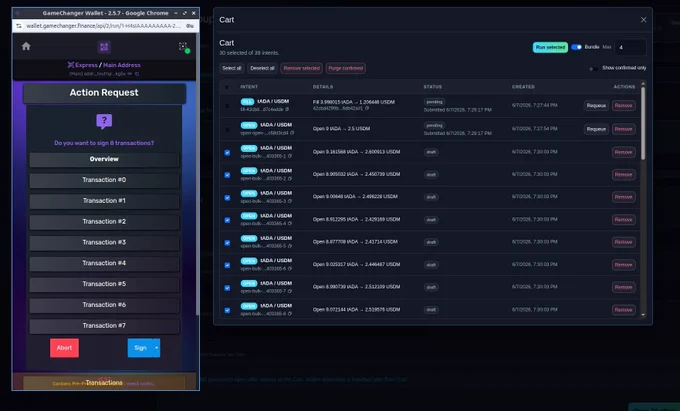Screen dimensions: 680x411
Task: Click the Cart table scroll-down arrow
Action: click(643, 315)
